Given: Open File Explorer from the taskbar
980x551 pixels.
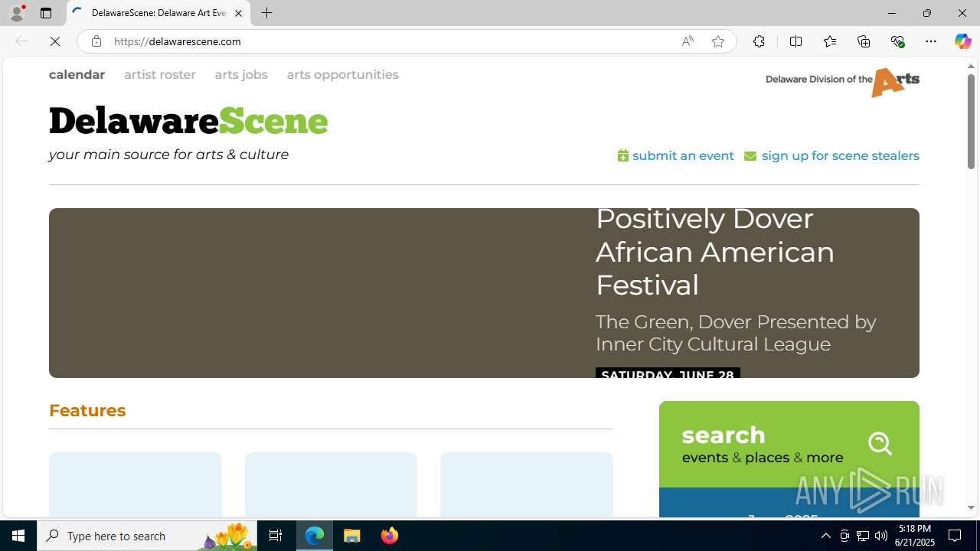Looking at the screenshot, I should tap(352, 536).
